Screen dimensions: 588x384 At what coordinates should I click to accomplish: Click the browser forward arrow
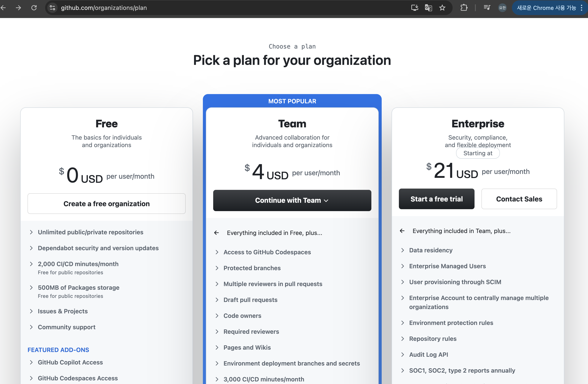[x=18, y=8]
